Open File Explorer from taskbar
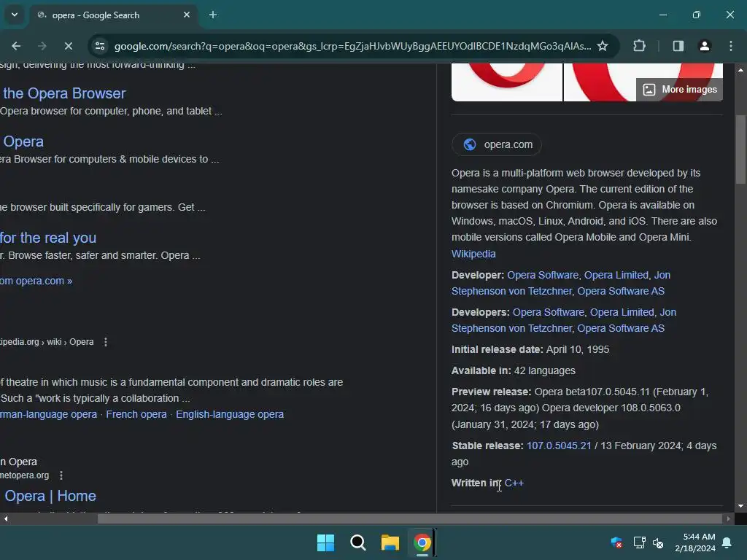 390,542
